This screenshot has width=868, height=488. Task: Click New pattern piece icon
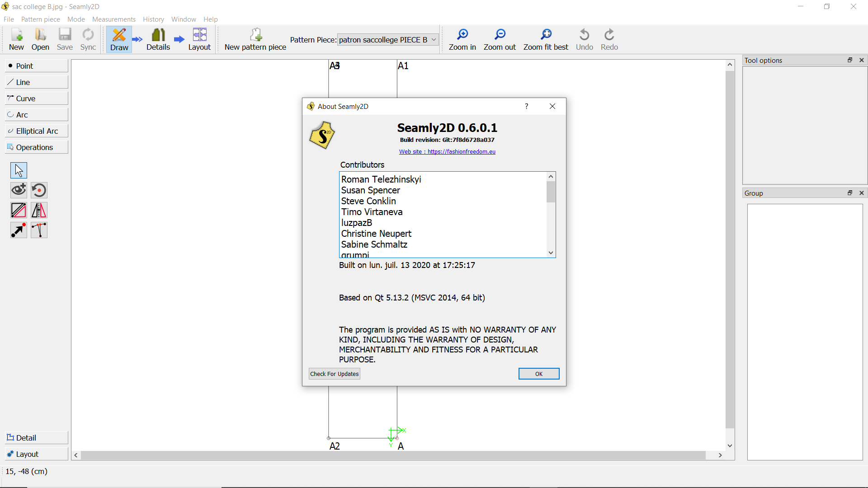pyautogui.click(x=255, y=39)
